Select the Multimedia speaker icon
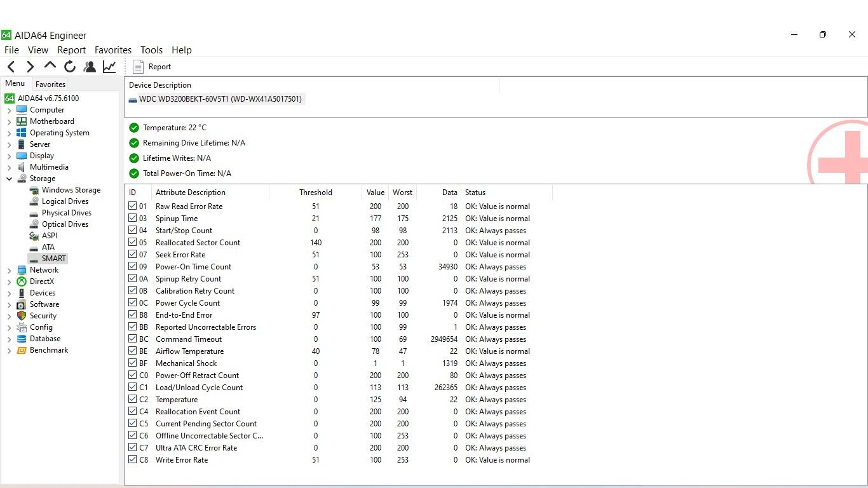Viewport: 868px width, 488px height. coord(22,167)
